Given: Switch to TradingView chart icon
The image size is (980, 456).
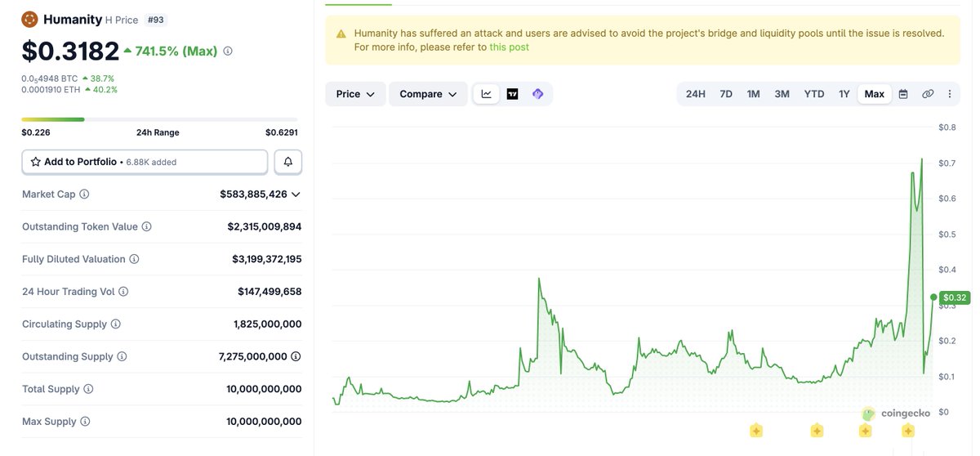Looking at the screenshot, I should point(513,94).
